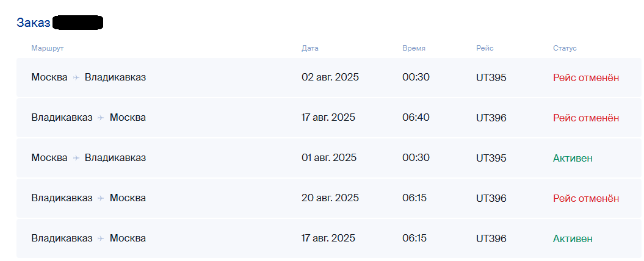The width and height of the screenshot is (644, 261).
Task: Click the Статус column header
Action: point(565,48)
